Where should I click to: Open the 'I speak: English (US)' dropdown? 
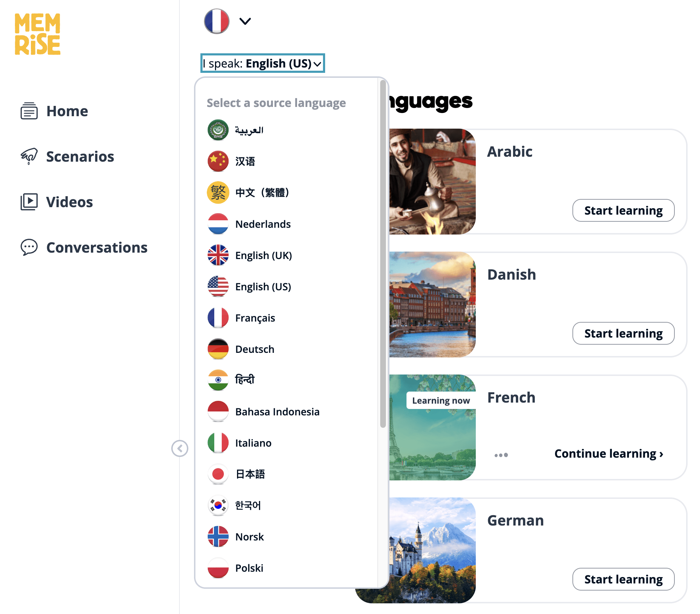click(x=263, y=63)
